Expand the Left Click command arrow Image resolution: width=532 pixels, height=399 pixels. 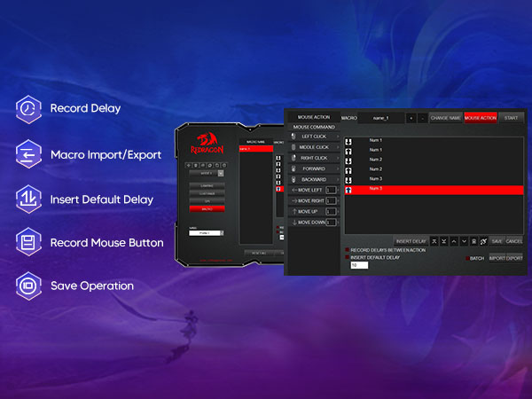pyautogui.click(x=338, y=137)
